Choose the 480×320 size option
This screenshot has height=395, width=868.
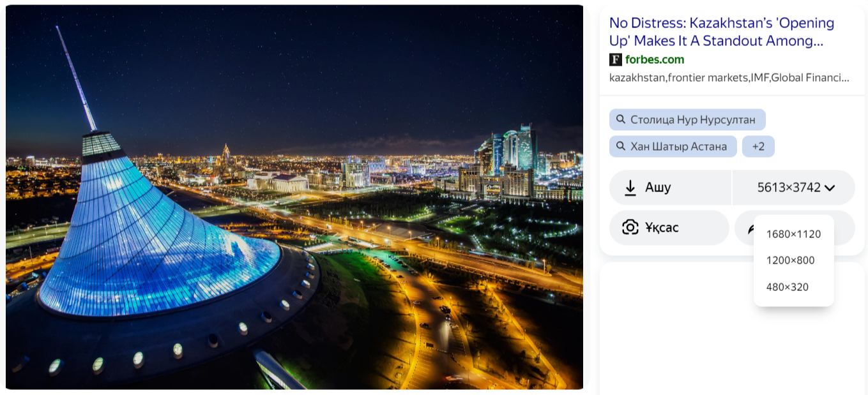click(x=788, y=287)
